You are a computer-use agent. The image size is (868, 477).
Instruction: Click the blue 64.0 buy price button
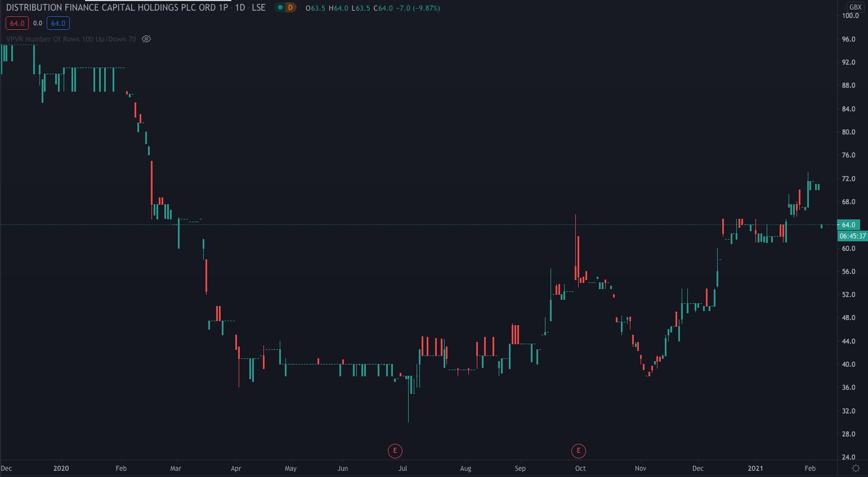coord(59,23)
